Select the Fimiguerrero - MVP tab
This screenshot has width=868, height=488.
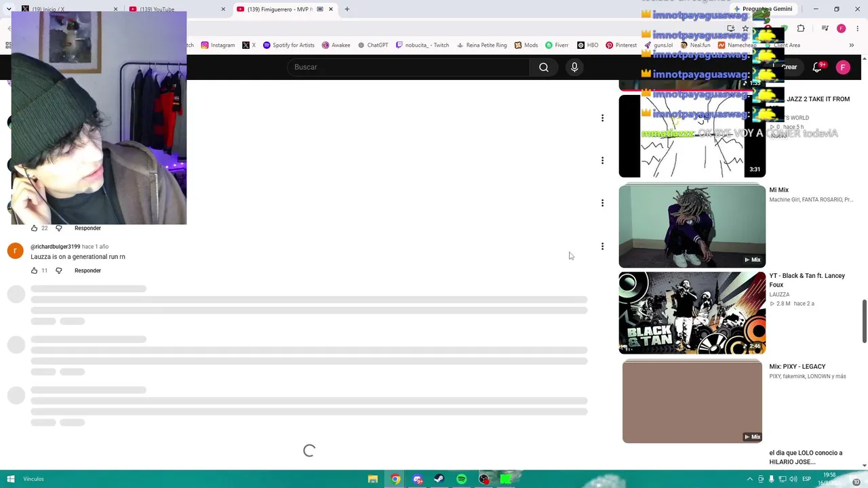point(285,9)
